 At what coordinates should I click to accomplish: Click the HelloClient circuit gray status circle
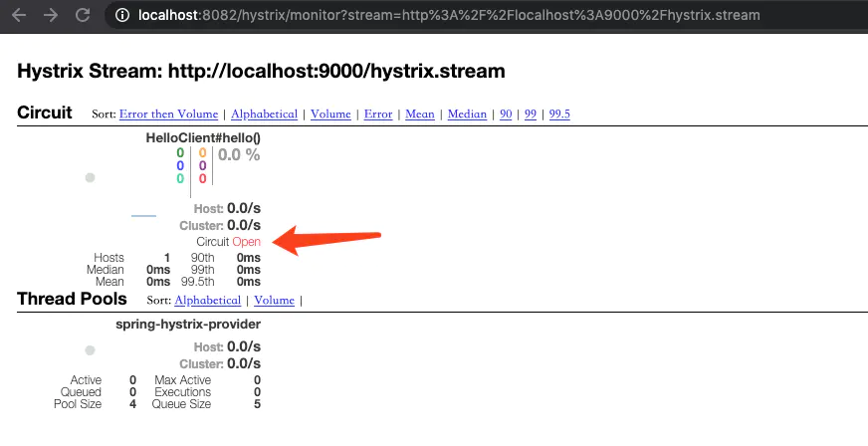click(90, 177)
